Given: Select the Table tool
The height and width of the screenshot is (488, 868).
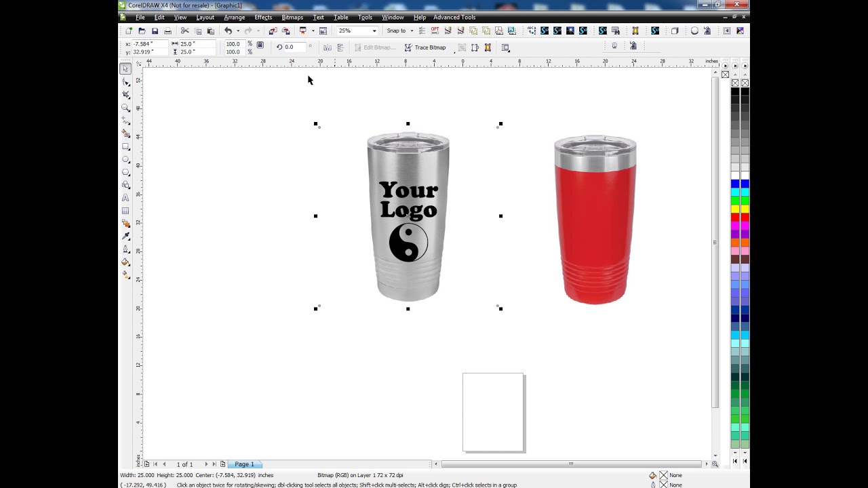Looking at the screenshot, I should click(x=125, y=210).
